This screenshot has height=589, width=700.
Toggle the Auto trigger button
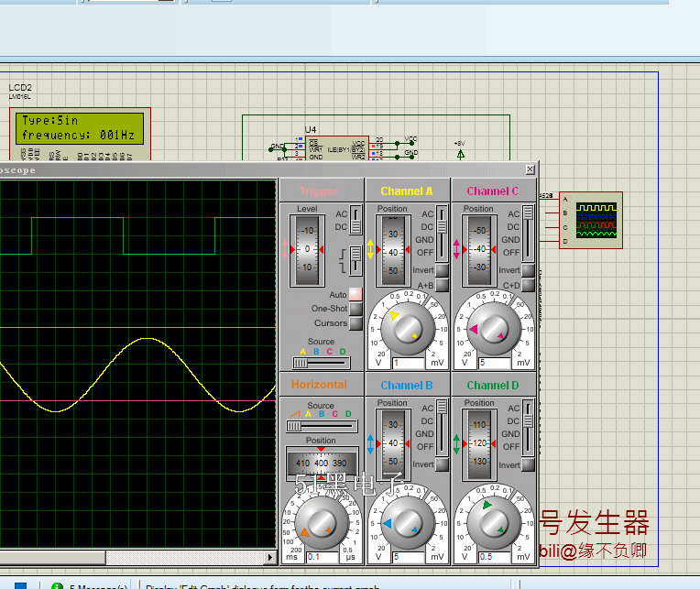click(355, 294)
